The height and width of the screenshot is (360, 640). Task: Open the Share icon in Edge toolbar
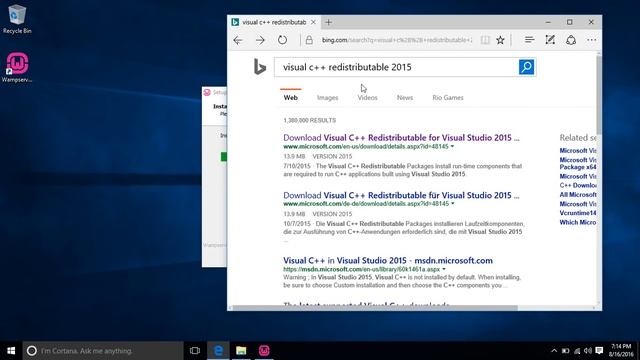click(571, 40)
